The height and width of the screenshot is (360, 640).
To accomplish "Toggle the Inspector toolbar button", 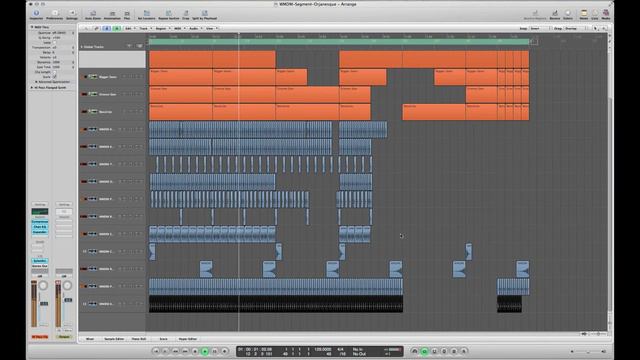I will coord(36,15).
